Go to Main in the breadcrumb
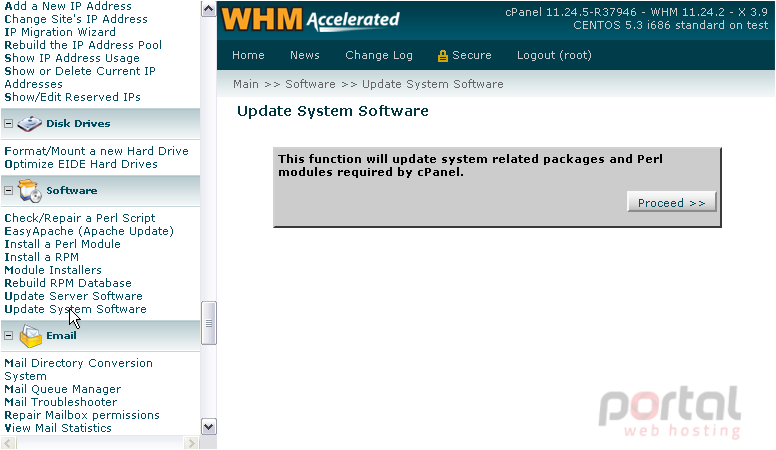The image size is (776, 450). click(x=245, y=84)
